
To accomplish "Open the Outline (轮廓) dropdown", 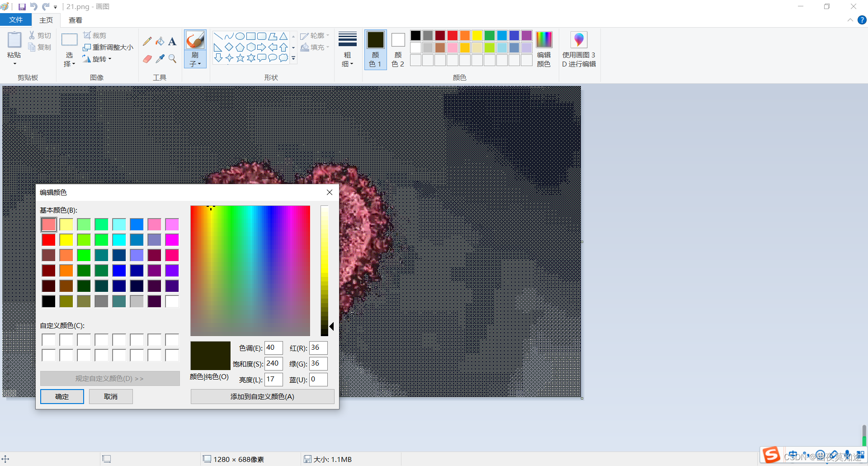I will [315, 35].
